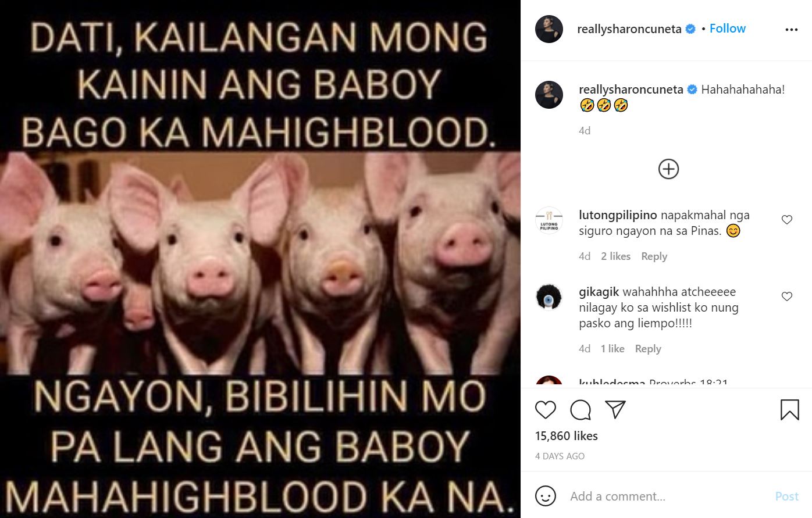Open the emoji picker smiley icon
Screen dimensions: 812x518
point(545,496)
